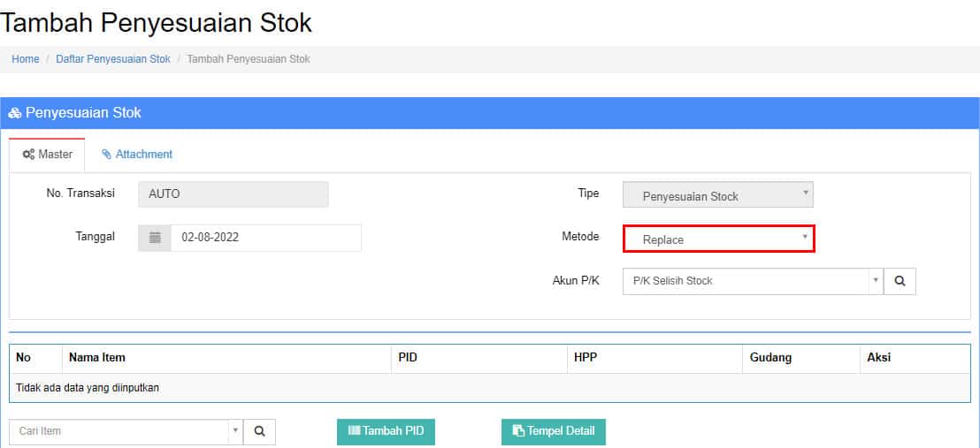
Task: Click the calendar icon beside Tanggal
Action: click(155, 238)
